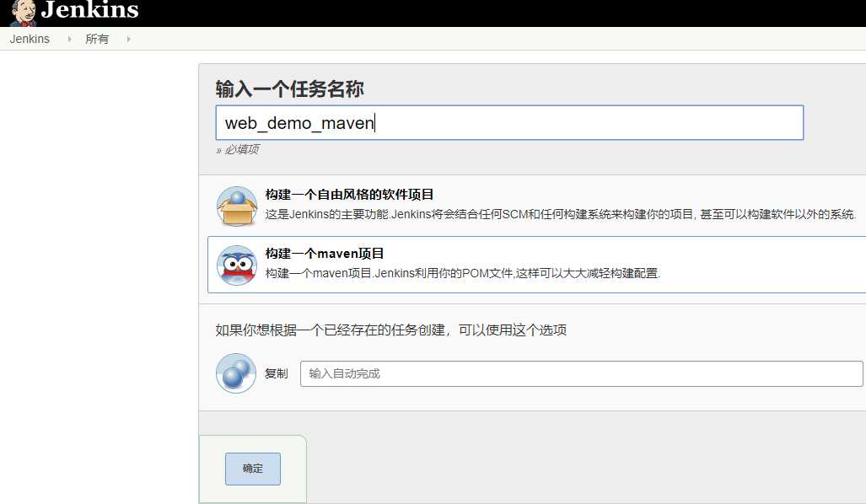Focus the 输入自动完成 copy-from field

pos(582,373)
